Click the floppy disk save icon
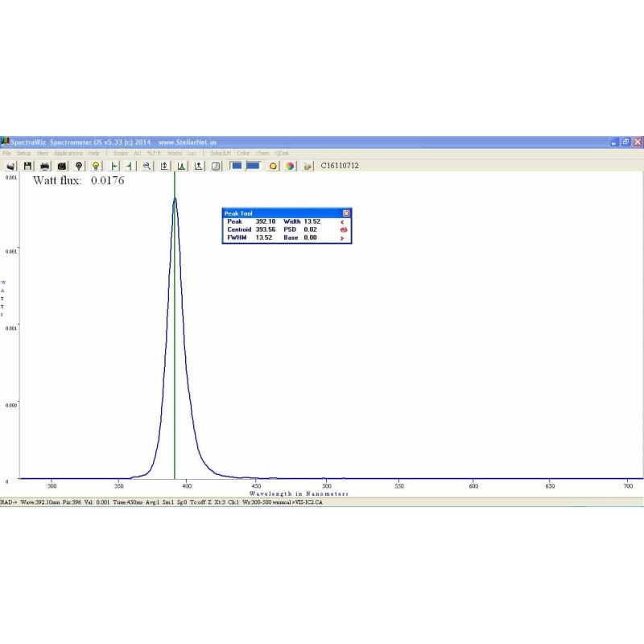 (x=28, y=166)
